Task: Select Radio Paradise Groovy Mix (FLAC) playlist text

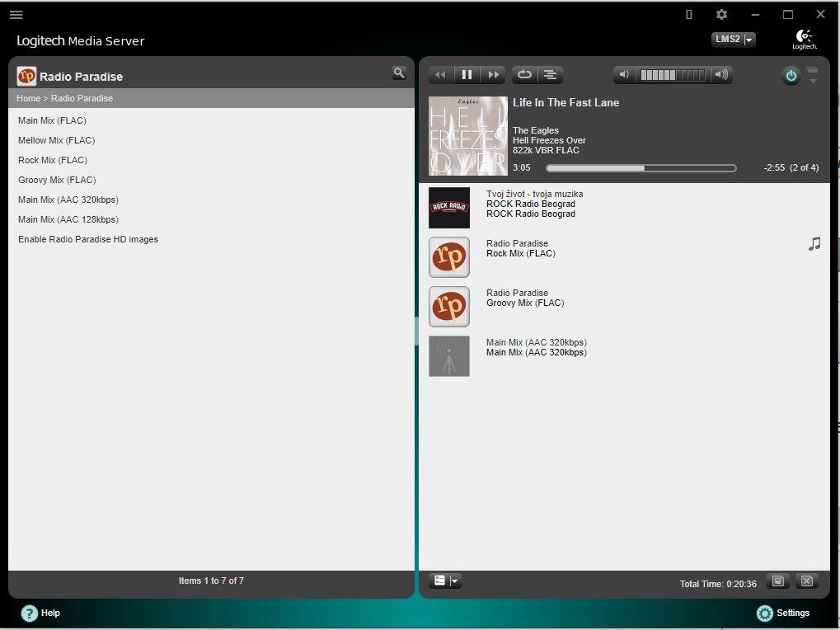Action: coord(525,298)
